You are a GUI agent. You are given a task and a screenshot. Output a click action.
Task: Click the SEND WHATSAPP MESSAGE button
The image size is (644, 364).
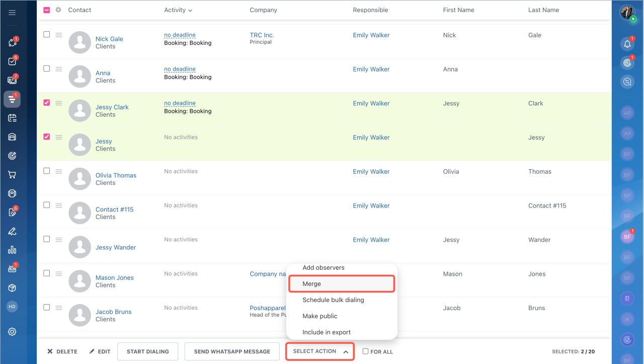[231, 351]
